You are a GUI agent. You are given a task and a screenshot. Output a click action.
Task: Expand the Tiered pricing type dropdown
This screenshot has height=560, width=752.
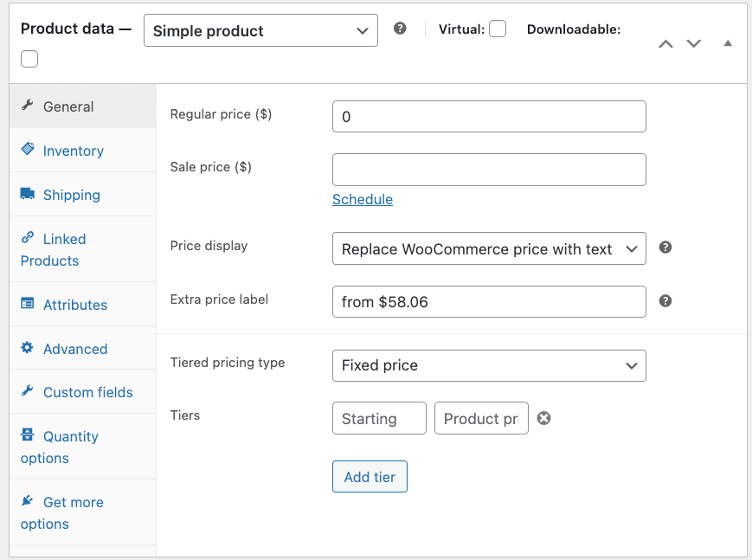pyautogui.click(x=489, y=365)
